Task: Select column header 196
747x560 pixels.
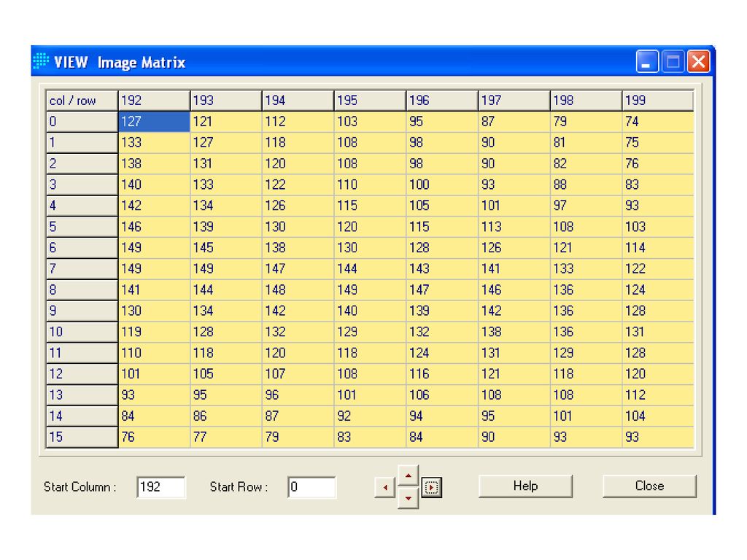Action: tap(442, 100)
